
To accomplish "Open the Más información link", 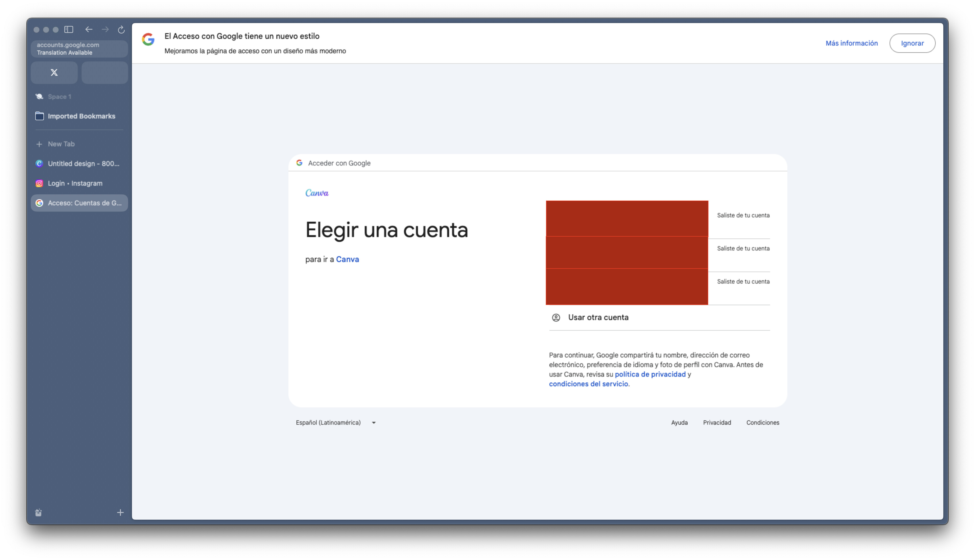I will pyautogui.click(x=852, y=43).
